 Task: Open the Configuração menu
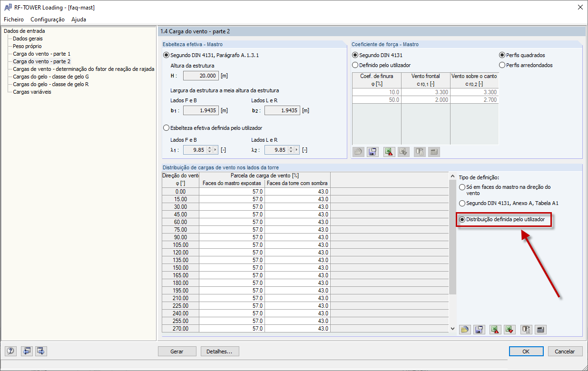[48, 20]
